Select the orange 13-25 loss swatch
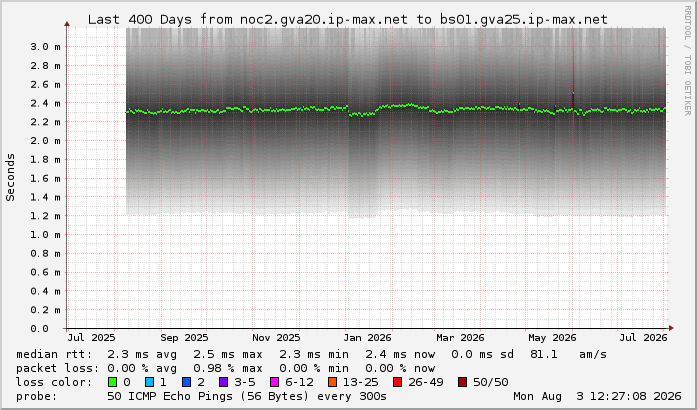 (332, 382)
